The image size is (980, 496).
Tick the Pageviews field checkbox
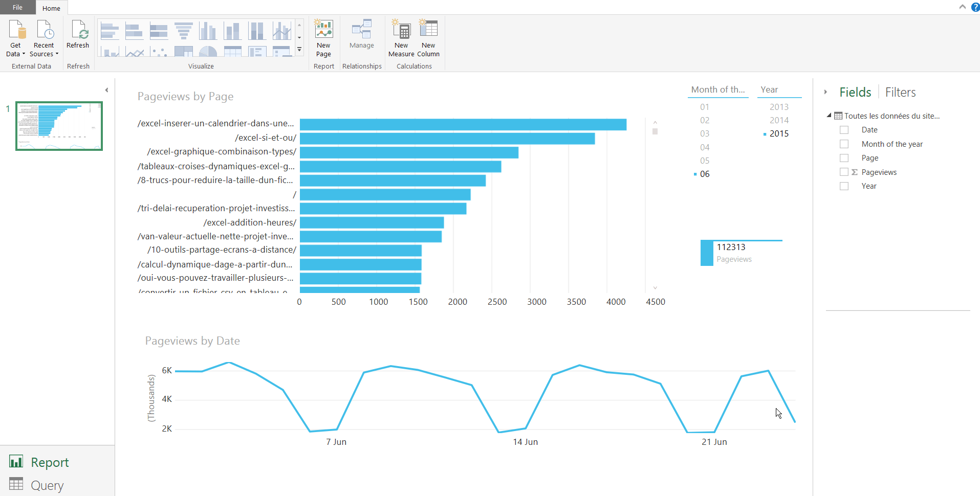coord(844,172)
